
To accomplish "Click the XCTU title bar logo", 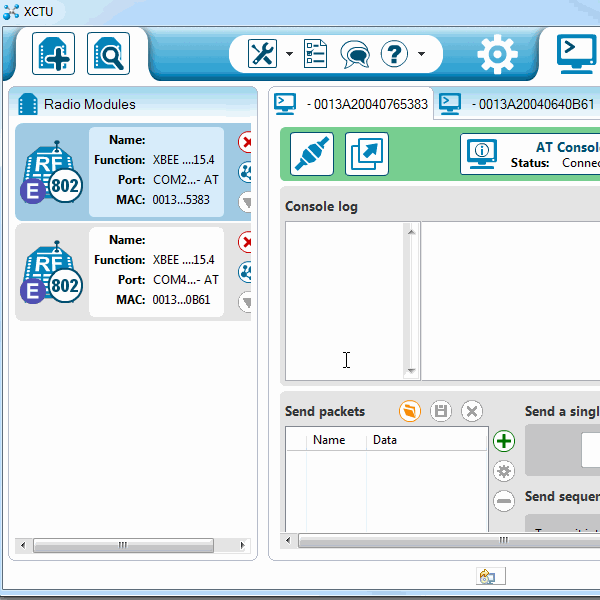I will (11, 11).
